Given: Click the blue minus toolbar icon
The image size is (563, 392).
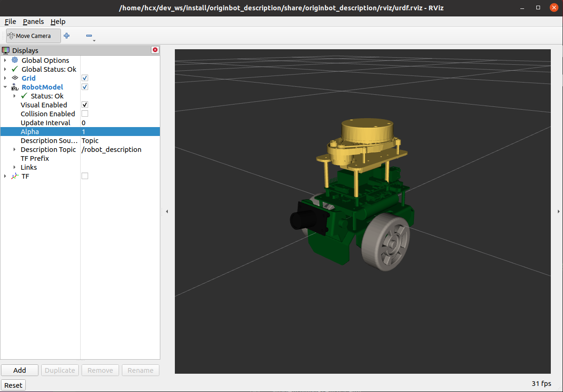Looking at the screenshot, I should click(89, 36).
